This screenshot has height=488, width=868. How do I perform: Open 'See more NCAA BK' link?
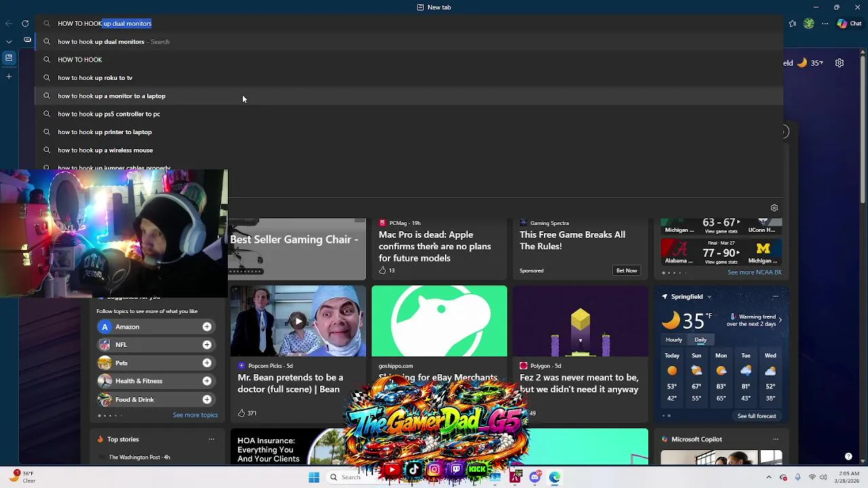tap(755, 272)
